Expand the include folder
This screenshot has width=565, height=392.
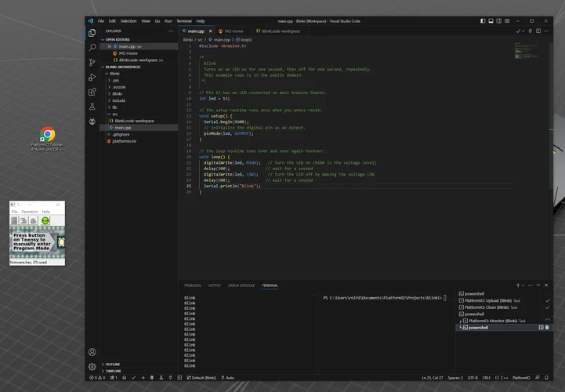(x=118, y=100)
